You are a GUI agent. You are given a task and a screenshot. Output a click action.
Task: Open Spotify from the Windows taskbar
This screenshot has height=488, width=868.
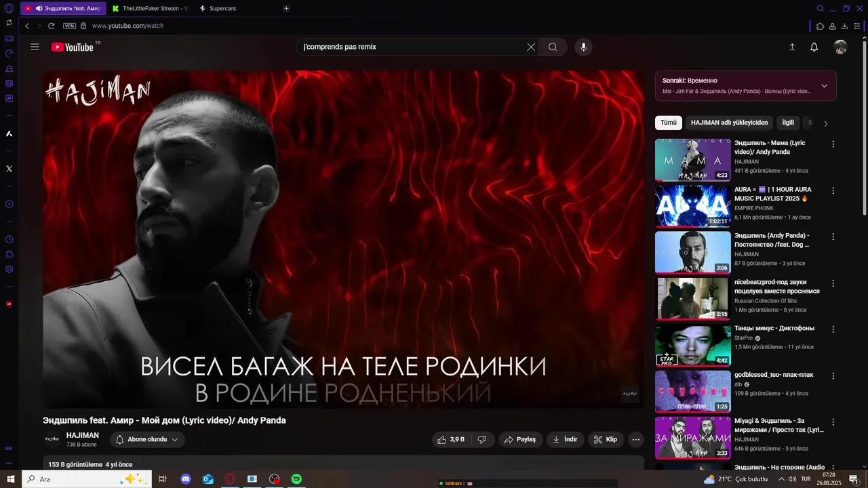296,479
